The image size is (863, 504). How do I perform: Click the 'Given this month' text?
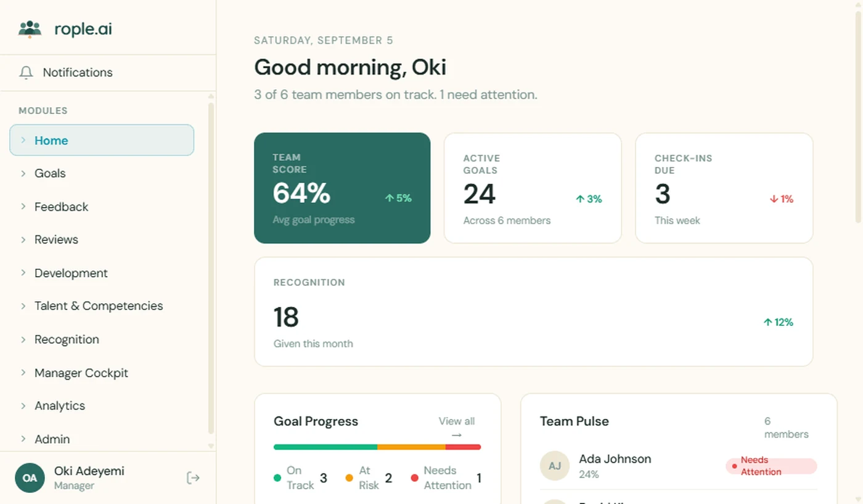[313, 344]
